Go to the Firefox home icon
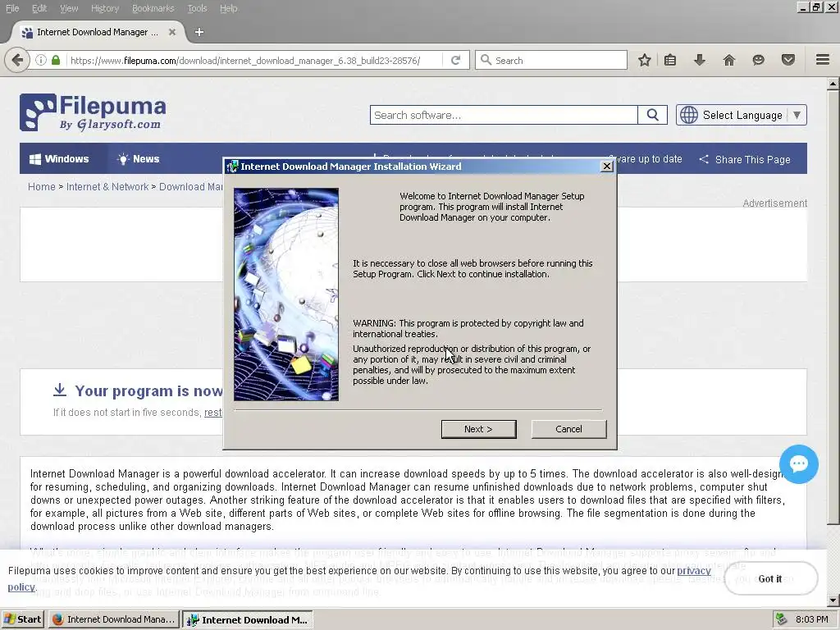Screen dimensions: 840x630 click(x=729, y=60)
